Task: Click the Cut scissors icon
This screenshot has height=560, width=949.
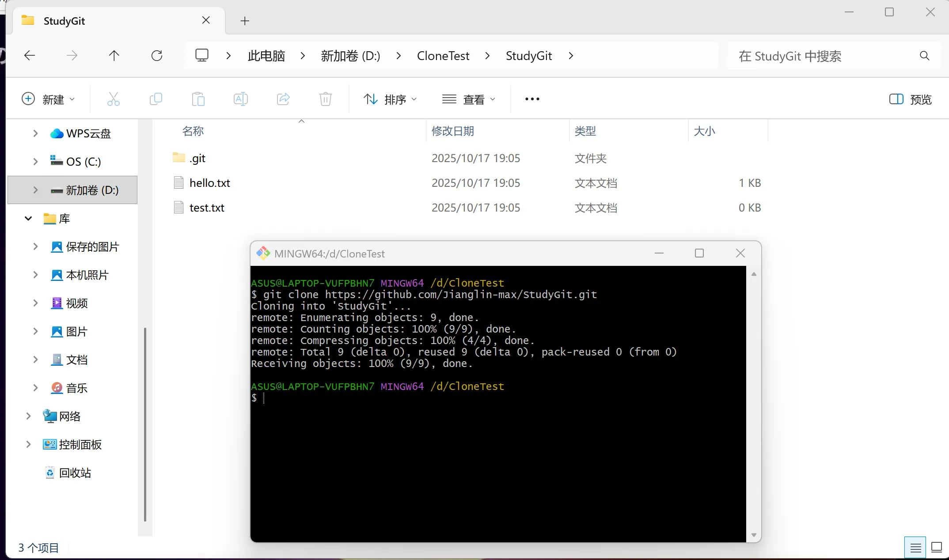Action: [x=113, y=99]
